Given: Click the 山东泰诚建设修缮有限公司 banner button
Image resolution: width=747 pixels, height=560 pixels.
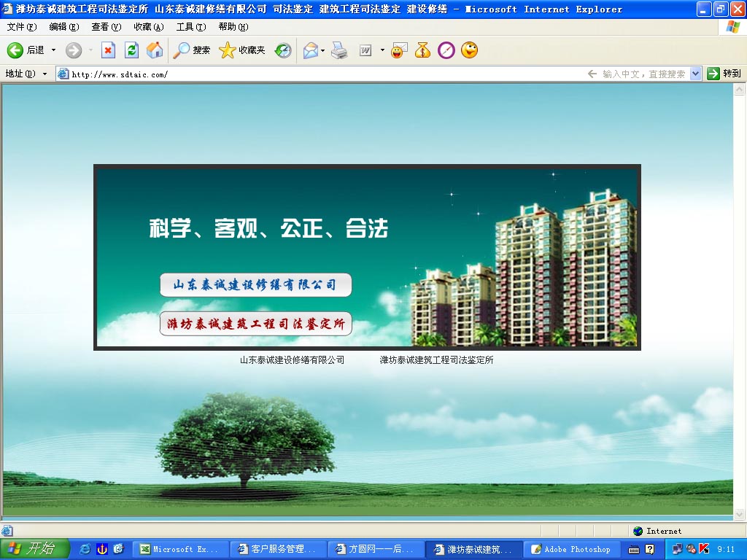Looking at the screenshot, I should pos(255,285).
